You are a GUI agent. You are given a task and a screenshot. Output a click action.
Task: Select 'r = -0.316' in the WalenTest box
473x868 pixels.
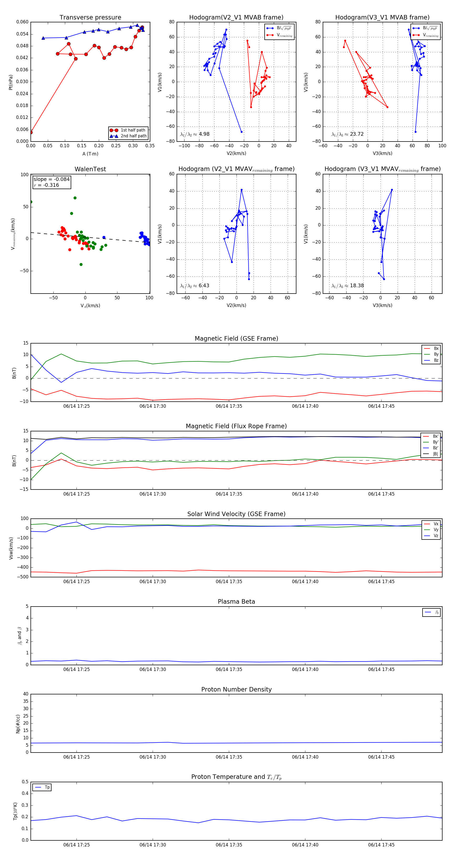(47, 185)
